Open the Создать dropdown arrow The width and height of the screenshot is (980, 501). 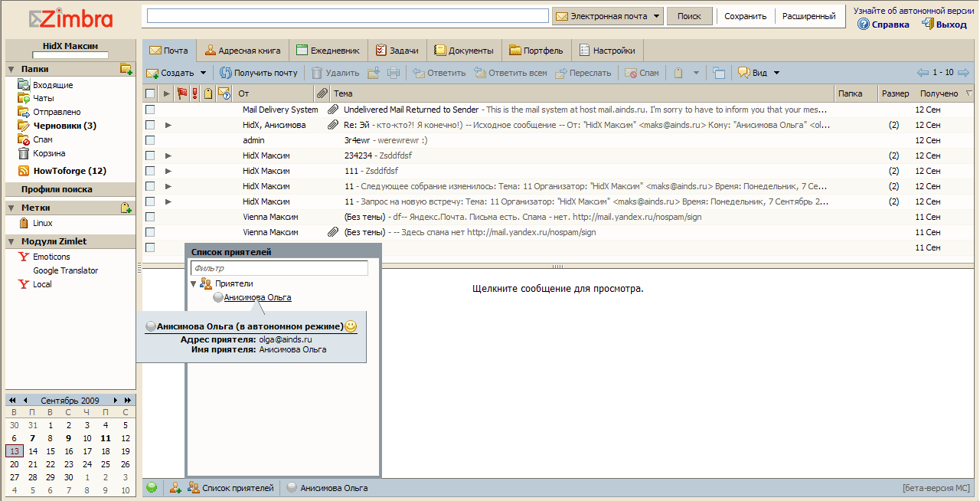coord(204,73)
